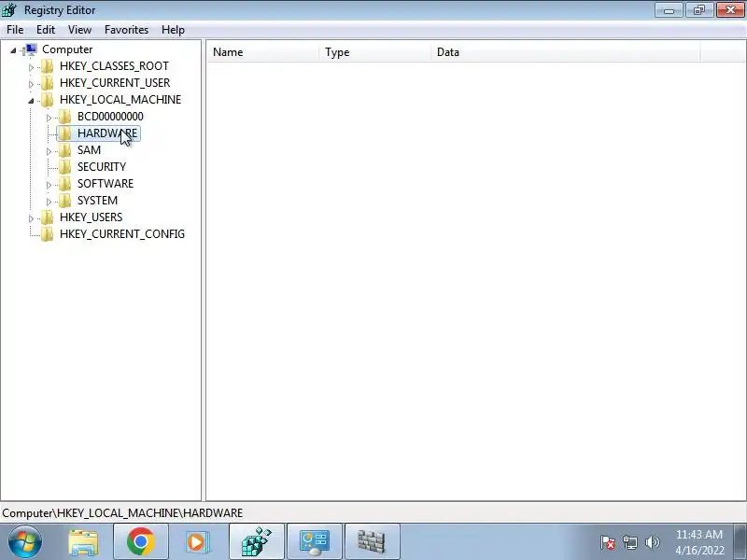Expand HKEY_USERS with its arrow
The height and width of the screenshot is (560, 747).
[x=31, y=218]
